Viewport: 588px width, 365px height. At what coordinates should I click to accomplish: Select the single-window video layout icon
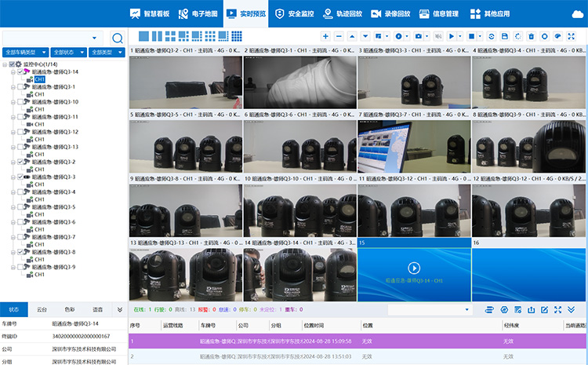coord(143,36)
